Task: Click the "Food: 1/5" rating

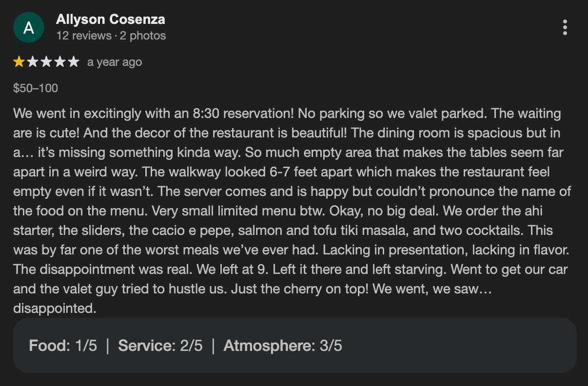Action: coord(63,346)
